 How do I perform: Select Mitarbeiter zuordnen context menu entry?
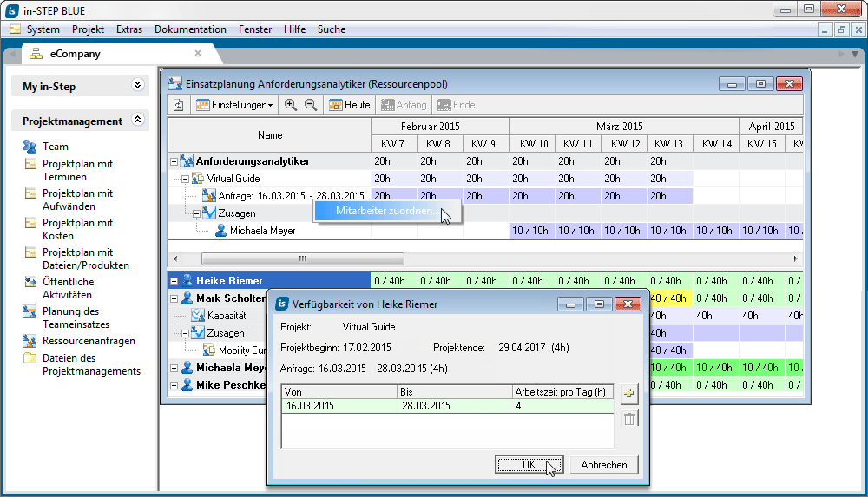(x=386, y=212)
